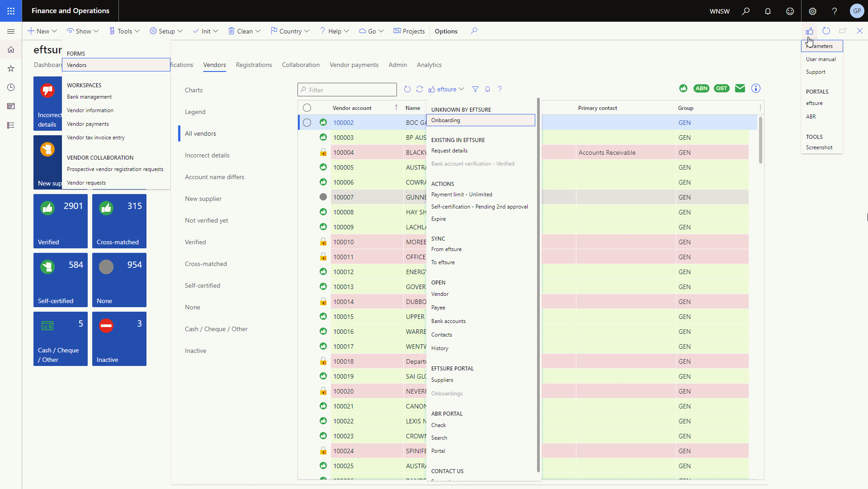Open the info circle icon above grid
Screen dimensions: 868x489
(756, 88)
